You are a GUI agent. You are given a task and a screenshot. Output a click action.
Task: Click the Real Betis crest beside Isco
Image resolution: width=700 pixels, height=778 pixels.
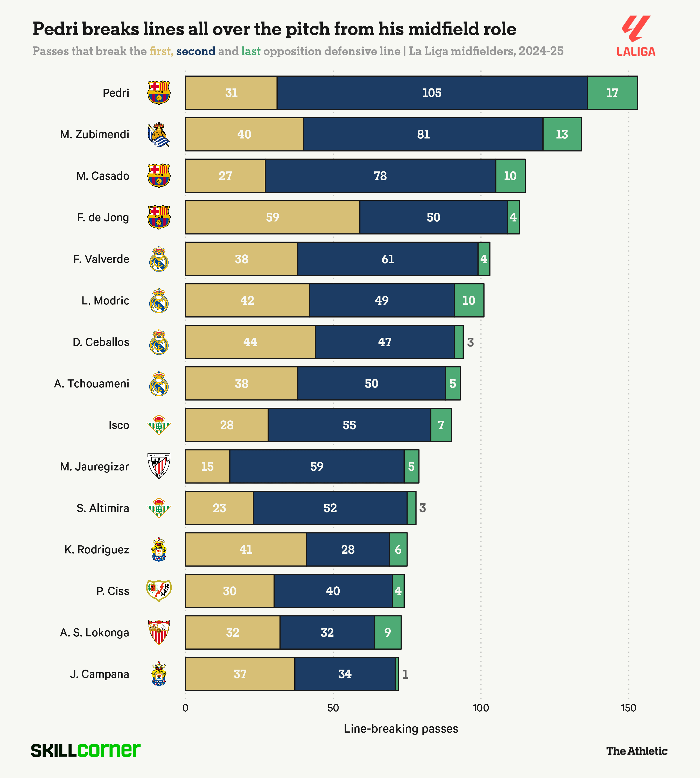159,425
